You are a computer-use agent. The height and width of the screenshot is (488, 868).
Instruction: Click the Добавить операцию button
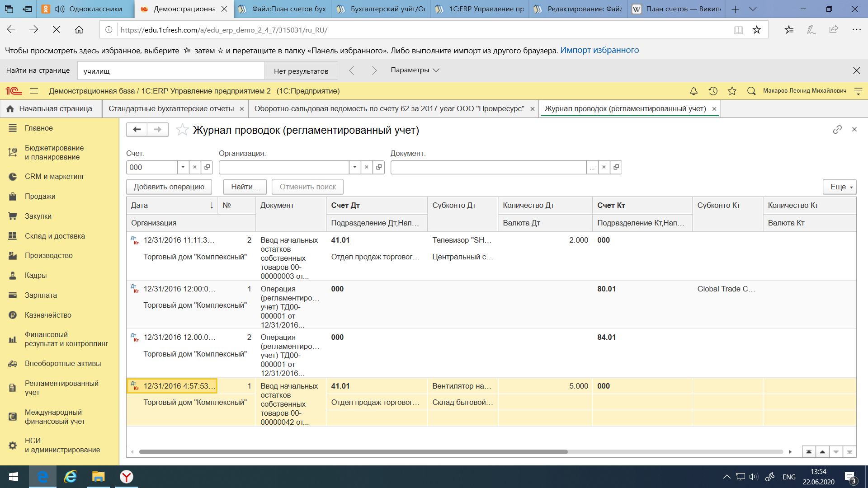[169, 187]
